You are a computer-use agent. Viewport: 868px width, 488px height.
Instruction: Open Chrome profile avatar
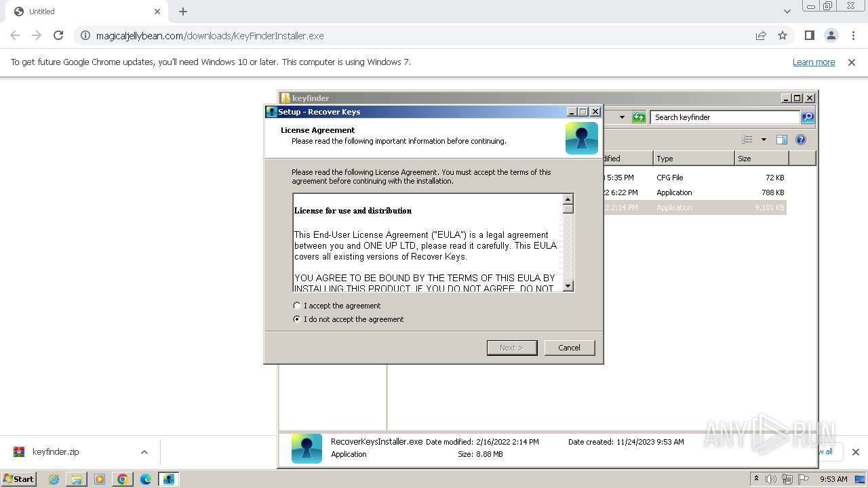point(831,35)
